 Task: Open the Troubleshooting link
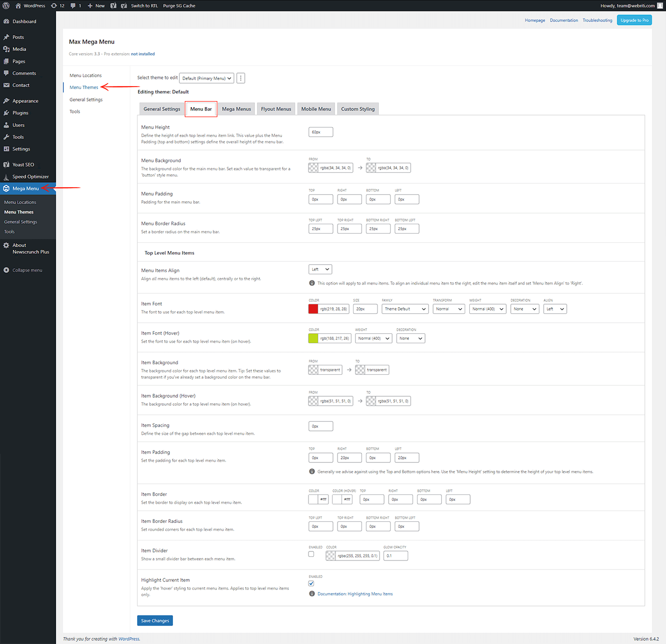597,21
